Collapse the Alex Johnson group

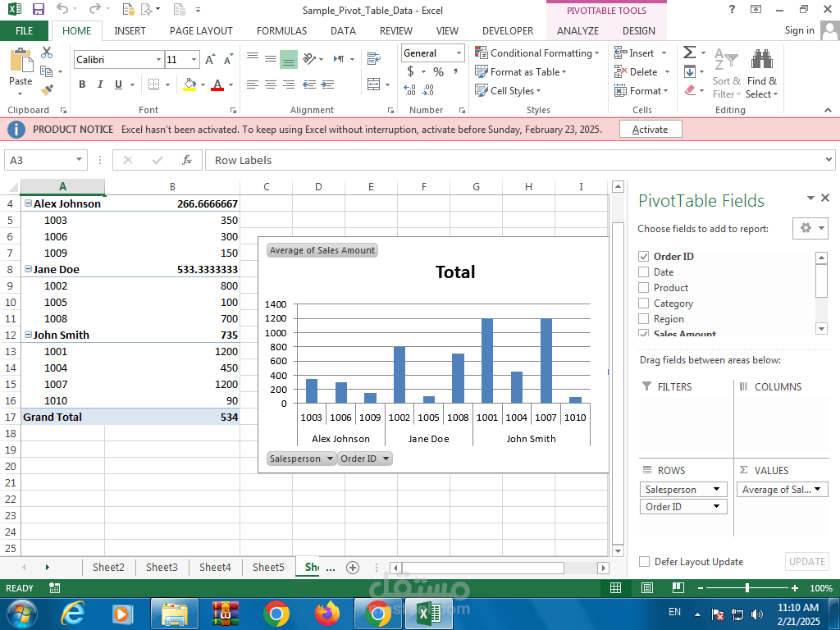pyautogui.click(x=28, y=203)
